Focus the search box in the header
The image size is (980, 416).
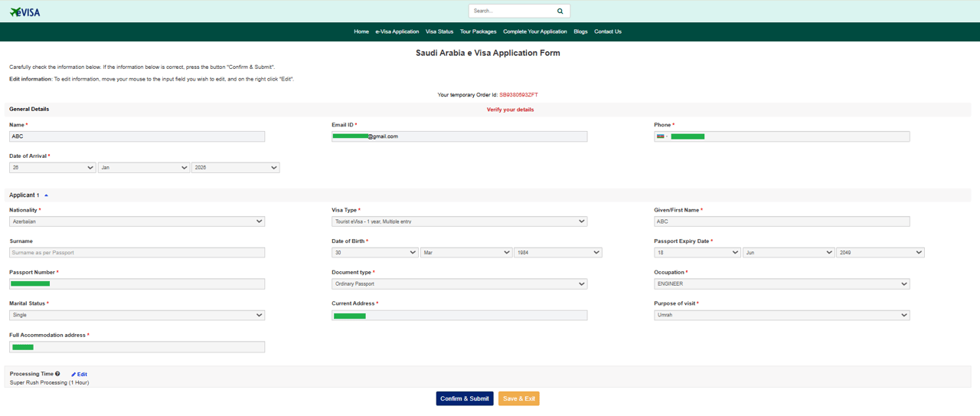pos(510,11)
